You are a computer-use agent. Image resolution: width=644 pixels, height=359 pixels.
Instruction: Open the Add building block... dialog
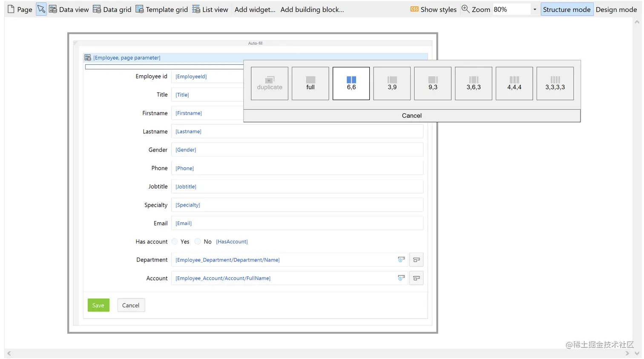coord(312,9)
